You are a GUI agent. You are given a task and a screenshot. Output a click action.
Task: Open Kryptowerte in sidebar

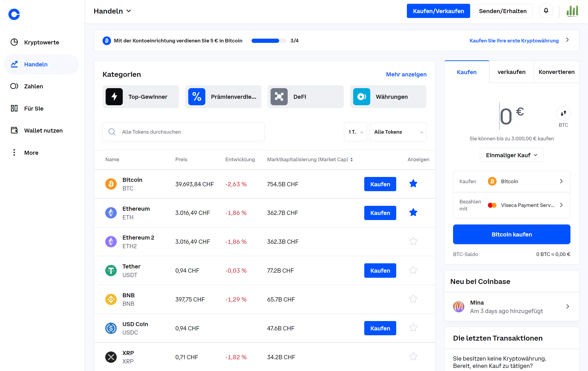coord(41,42)
